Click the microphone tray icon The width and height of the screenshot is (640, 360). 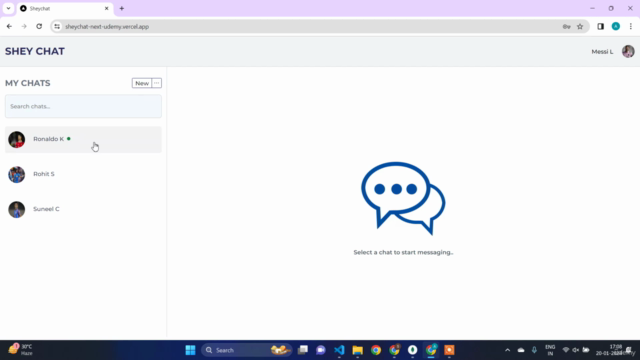pos(534,350)
